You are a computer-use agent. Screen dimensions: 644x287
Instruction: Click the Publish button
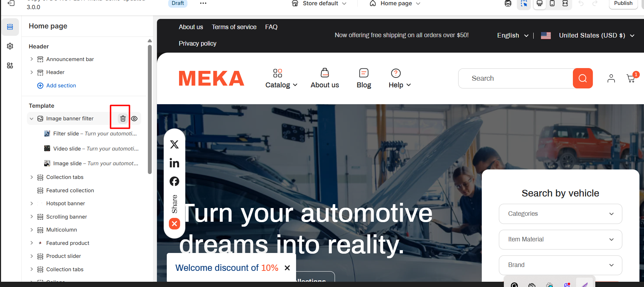point(623,4)
